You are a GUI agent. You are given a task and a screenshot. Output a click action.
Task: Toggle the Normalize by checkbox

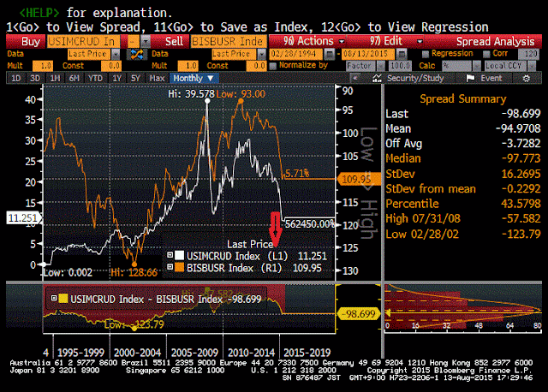coord(273,66)
